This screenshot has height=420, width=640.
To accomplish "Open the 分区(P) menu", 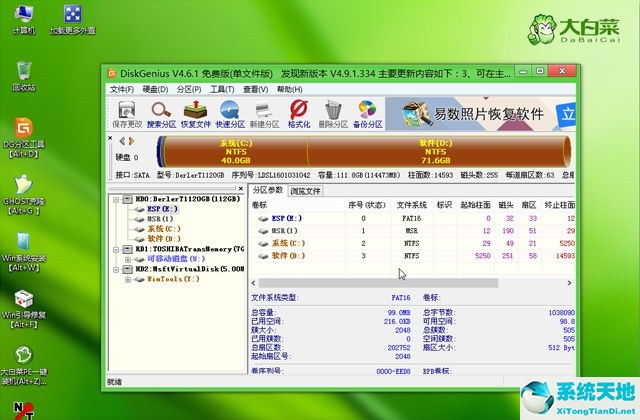I will 189,89.
